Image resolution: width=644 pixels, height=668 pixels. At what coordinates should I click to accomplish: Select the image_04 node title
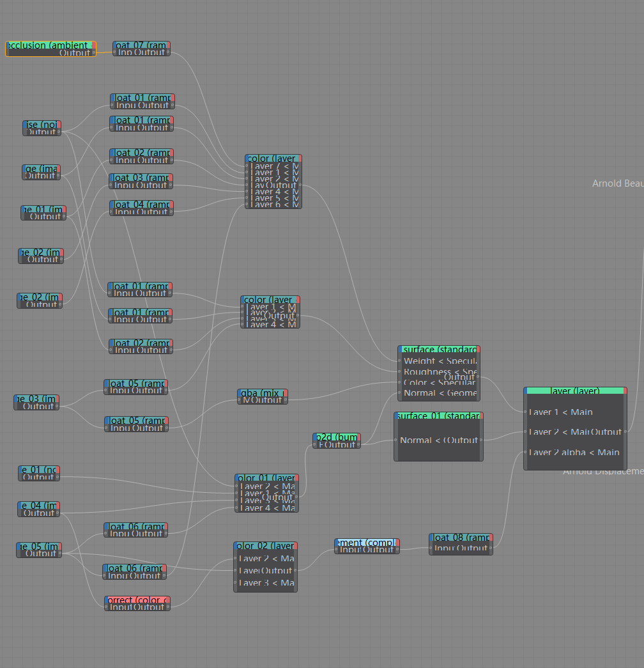point(38,505)
